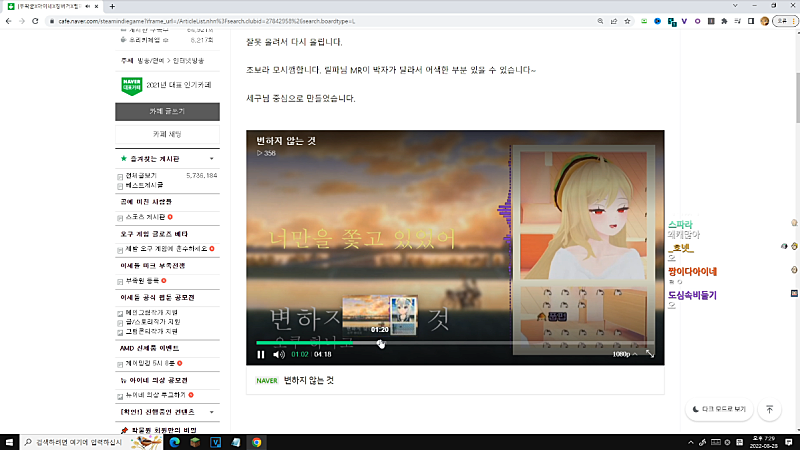Pause the video playback
This screenshot has width=800, height=450.
(x=261, y=354)
